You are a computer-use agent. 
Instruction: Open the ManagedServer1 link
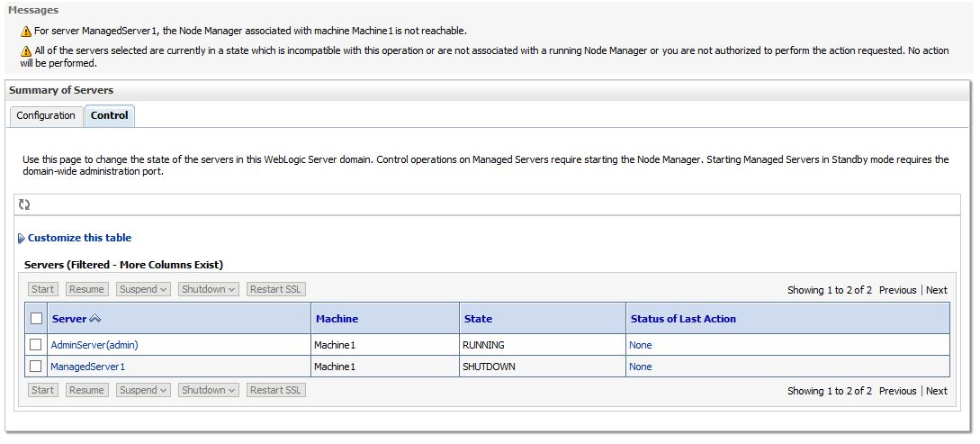(x=88, y=367)
